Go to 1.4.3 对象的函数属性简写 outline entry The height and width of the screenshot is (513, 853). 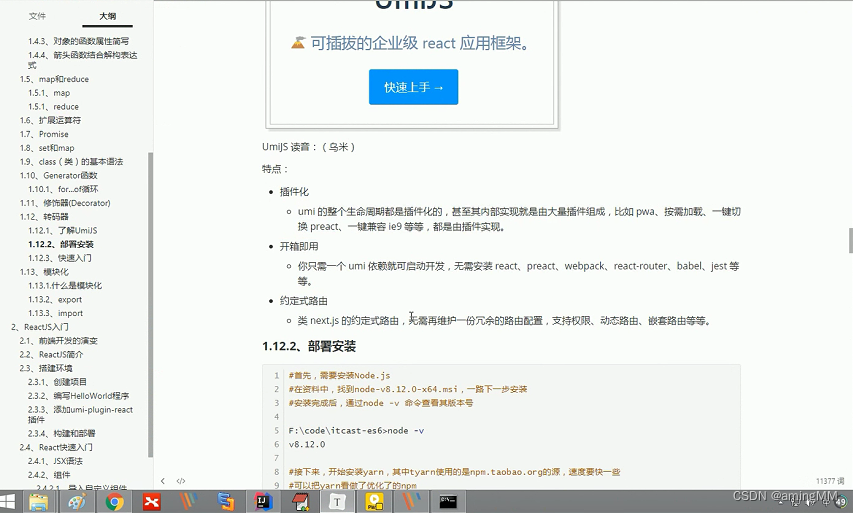coord(78,41)
